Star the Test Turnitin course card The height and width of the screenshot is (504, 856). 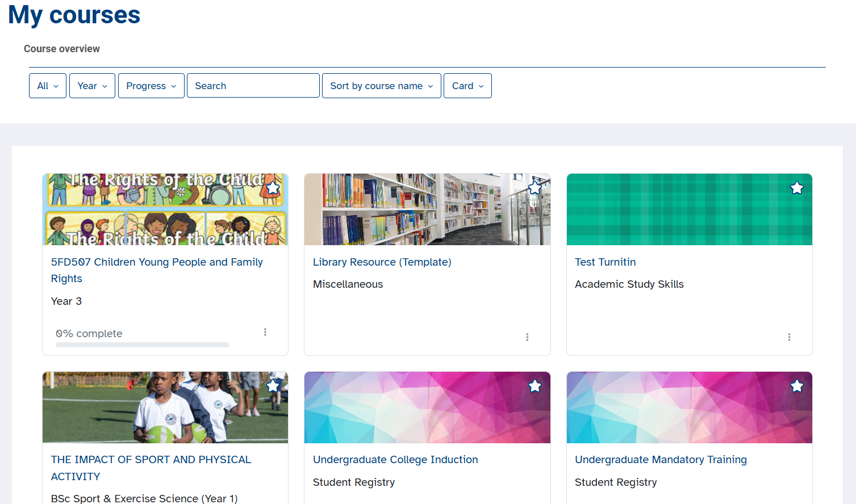pyautogui.click(x=796, y=187)
